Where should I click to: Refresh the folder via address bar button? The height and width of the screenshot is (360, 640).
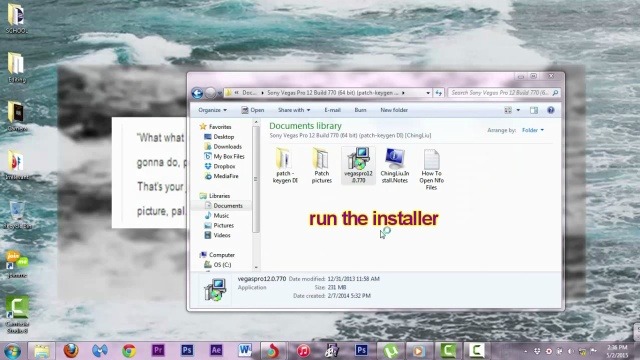pyautogui.click(x=439, y=93)
